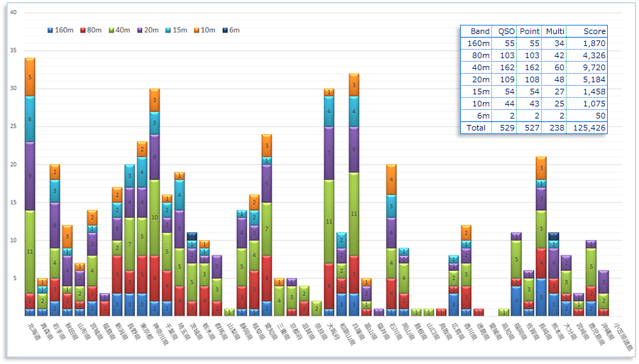
Task: Click the 80m red legend marker
Action: 82,31
